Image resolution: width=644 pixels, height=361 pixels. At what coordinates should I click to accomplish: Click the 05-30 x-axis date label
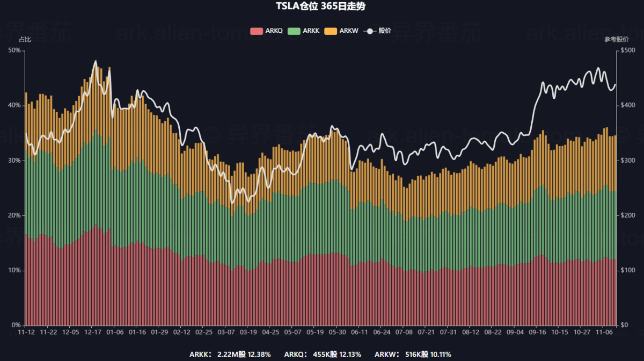(336, 333)
